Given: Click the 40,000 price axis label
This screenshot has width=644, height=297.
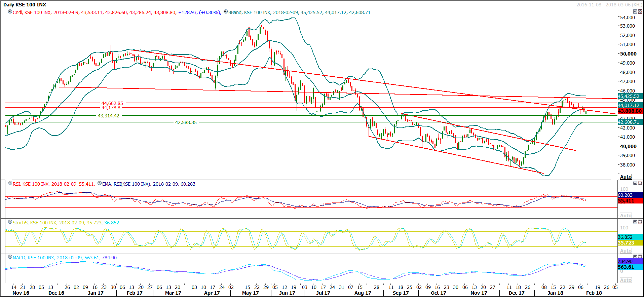Looking at the screenshot, I should pyautogui.click(x=628, y=146).
